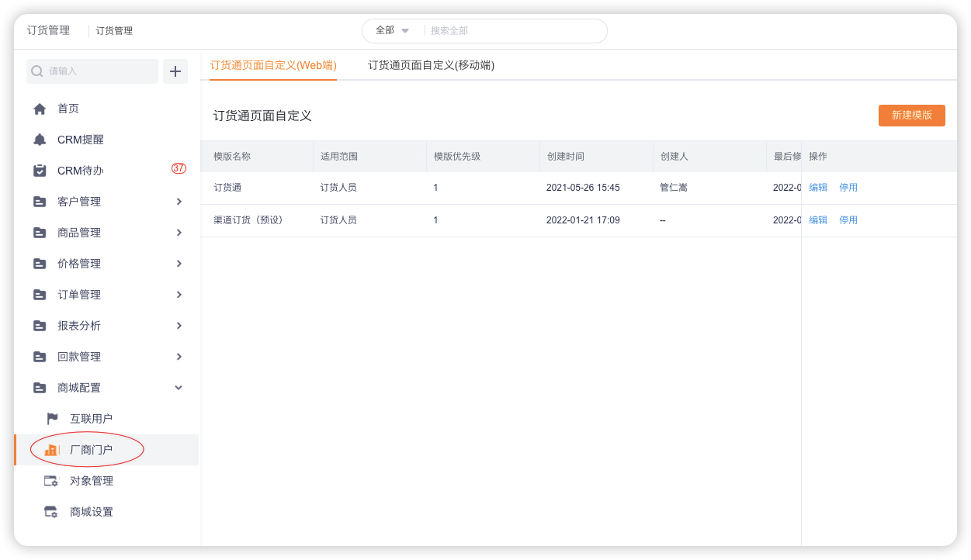971x560 pixels.
Task: Click the folder icon beside 回款管理
Action: coord(40,357)
